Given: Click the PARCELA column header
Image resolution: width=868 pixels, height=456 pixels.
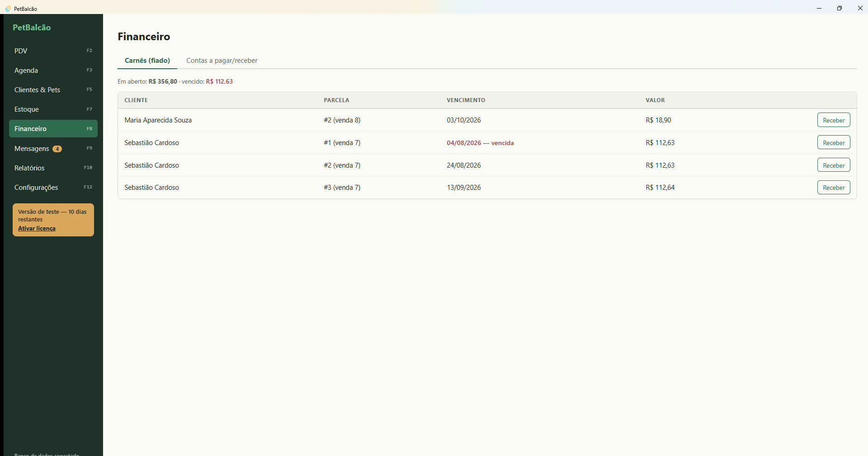Looking at the screenshot, I should [336, 100].
